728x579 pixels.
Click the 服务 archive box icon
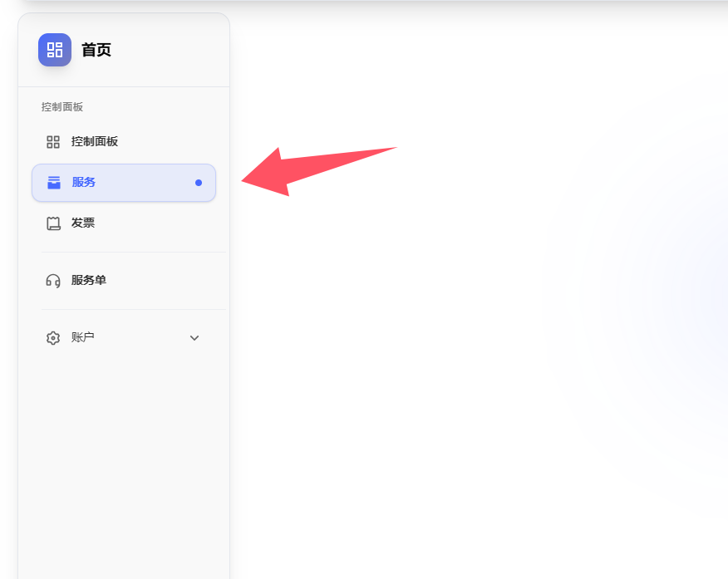tap(54, 182)
